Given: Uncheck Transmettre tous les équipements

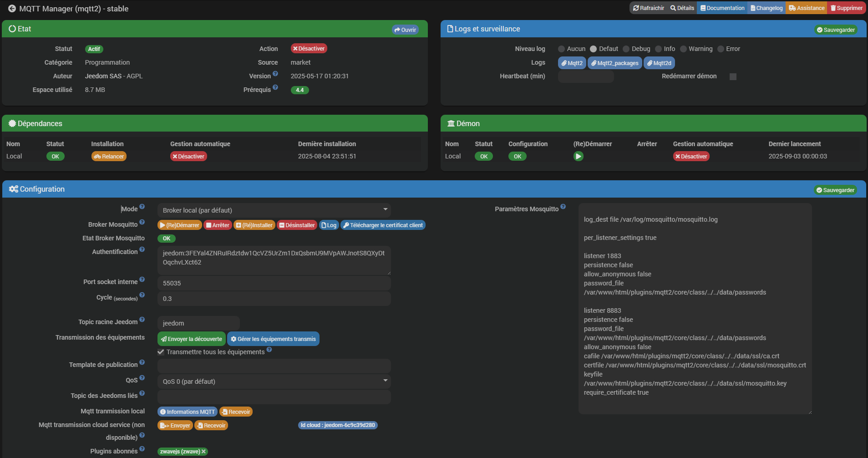Looking at the screenshot, I should click(x=161, y=352).
